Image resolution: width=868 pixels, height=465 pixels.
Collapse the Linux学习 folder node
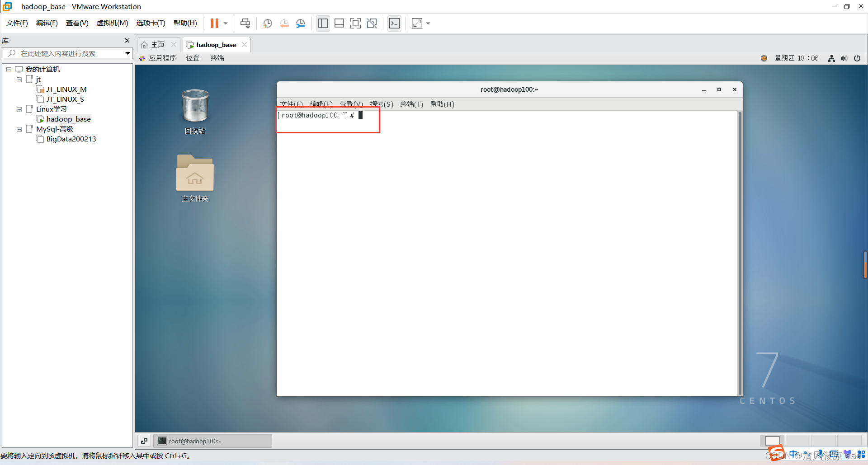pos(19,109)
